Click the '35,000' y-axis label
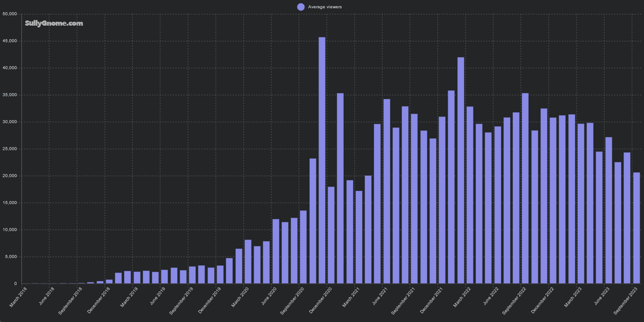Image resolution: width=644 pixels, height=322 pixels. point(9,95)
